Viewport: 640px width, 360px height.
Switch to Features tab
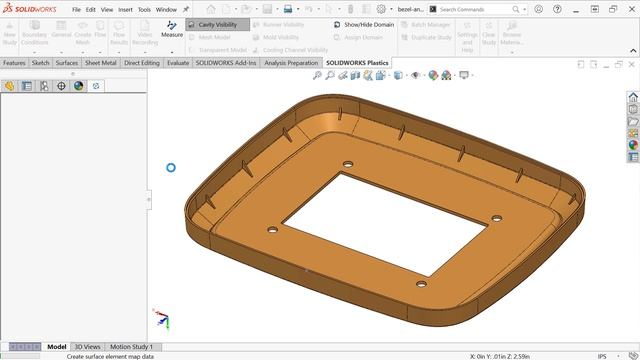[14, 63]
